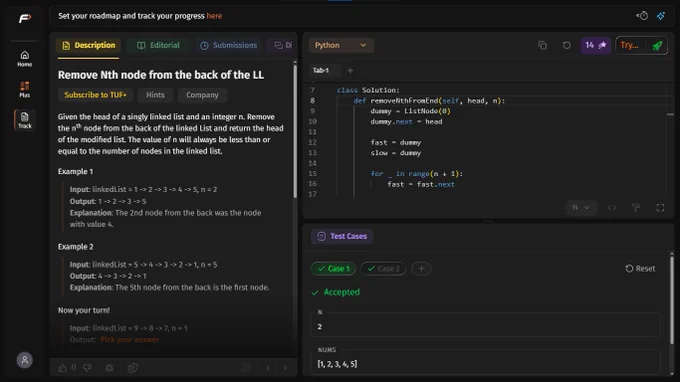Click the Reset test cases button

coord(640,268)
